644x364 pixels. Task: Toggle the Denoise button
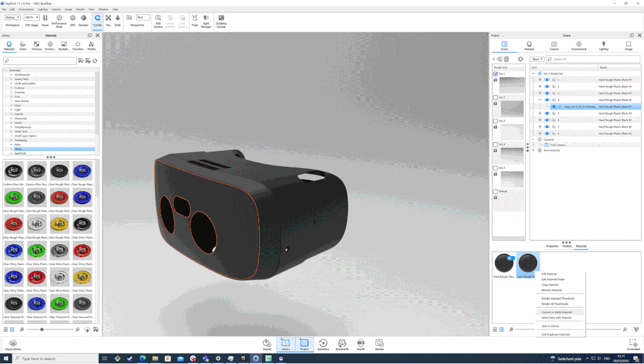click(x=84, y=20)
